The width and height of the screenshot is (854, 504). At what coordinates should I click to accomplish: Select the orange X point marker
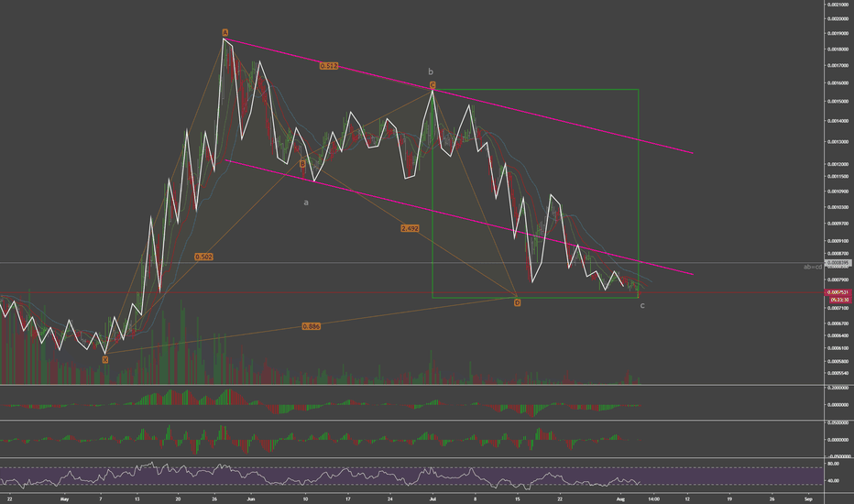pos(105,359)
